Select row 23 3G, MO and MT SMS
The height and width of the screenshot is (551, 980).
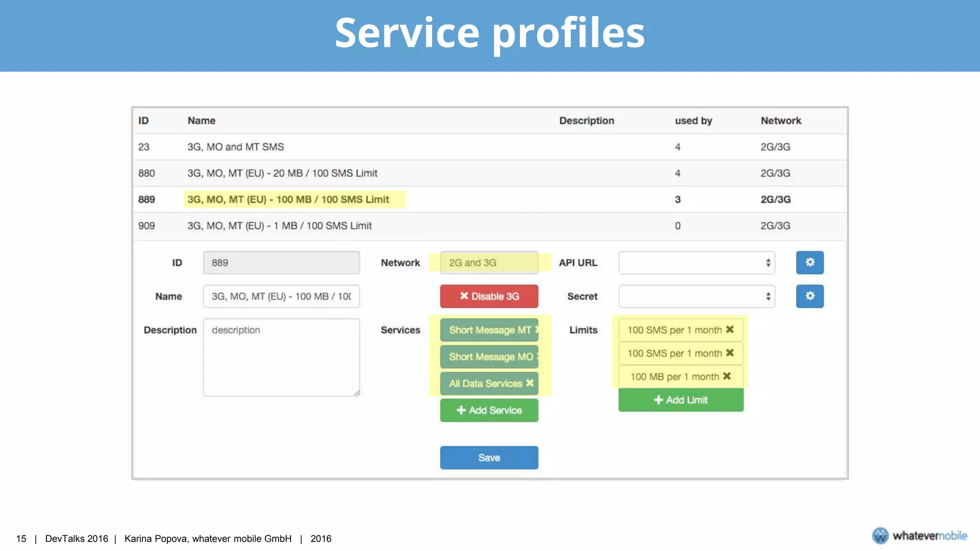490,147
